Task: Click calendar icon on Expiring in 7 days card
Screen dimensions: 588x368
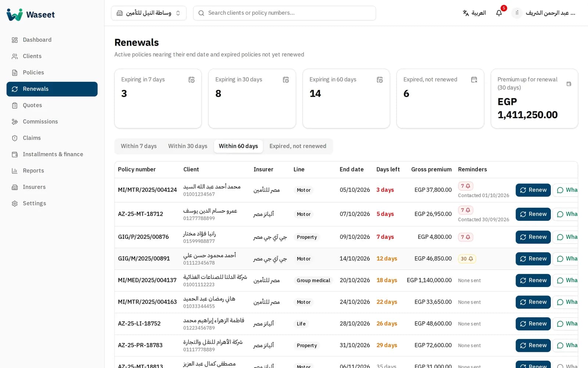Action: coord(191,80)
